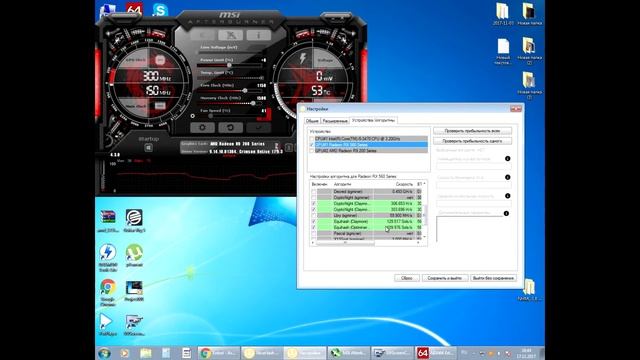The width and height of the screenshot is (640, 360).
Task: Open Windows Explorer from taskbar
Action: tap(145, 353)
